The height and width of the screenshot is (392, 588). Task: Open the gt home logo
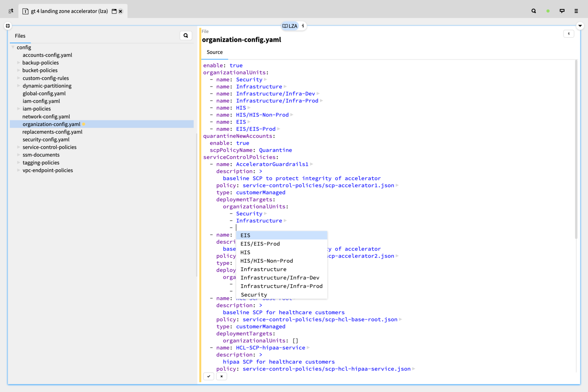pyautogui.click(x=11, y=11)
